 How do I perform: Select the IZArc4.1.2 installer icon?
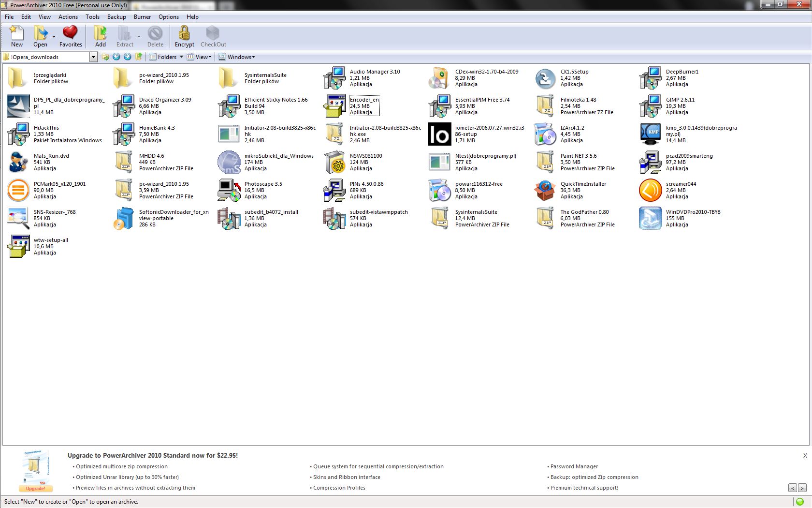[545, 134]
